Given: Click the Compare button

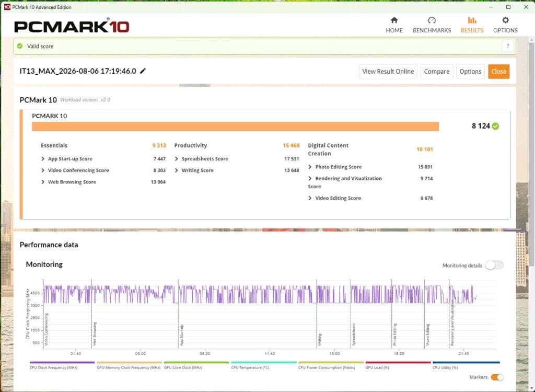Looking at the screenshot, I should click(x=436, y=72).
